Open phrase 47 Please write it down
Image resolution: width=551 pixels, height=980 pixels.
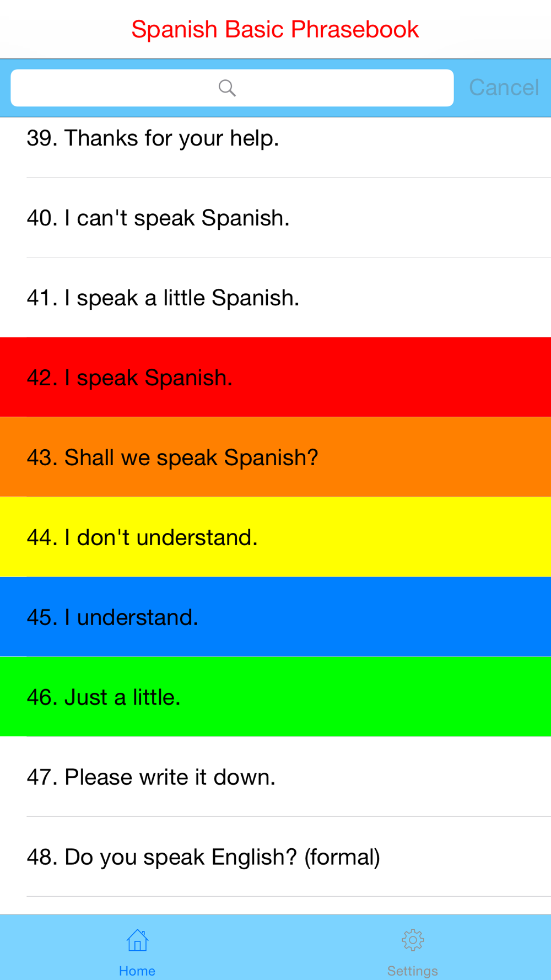click(275, 777)
